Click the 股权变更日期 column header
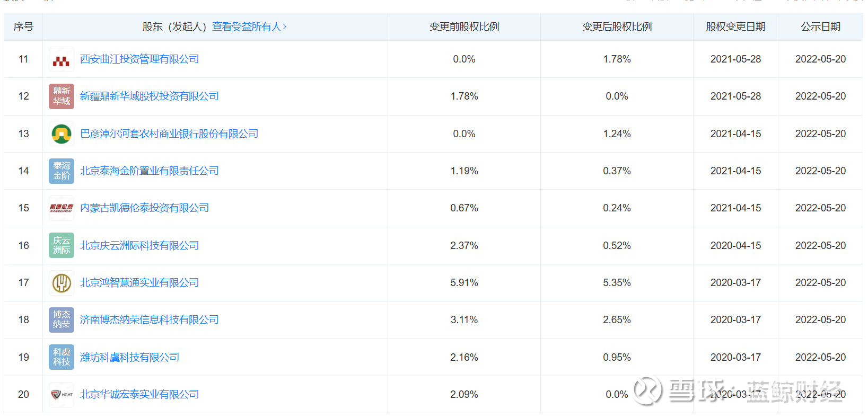Screen dimensions: 868x418 [x=735, y=27]
